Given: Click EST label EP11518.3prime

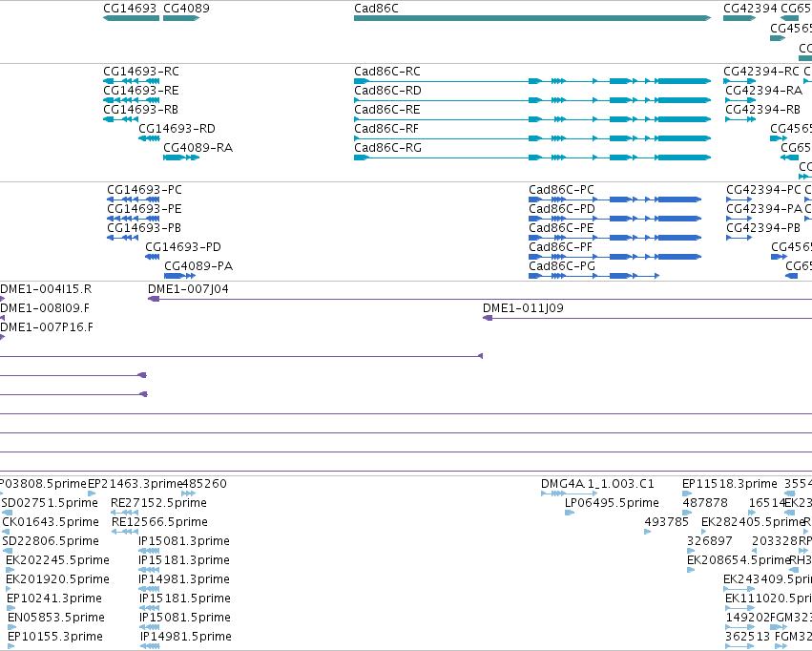Looking at the screenshot, I should click(730, 484).
